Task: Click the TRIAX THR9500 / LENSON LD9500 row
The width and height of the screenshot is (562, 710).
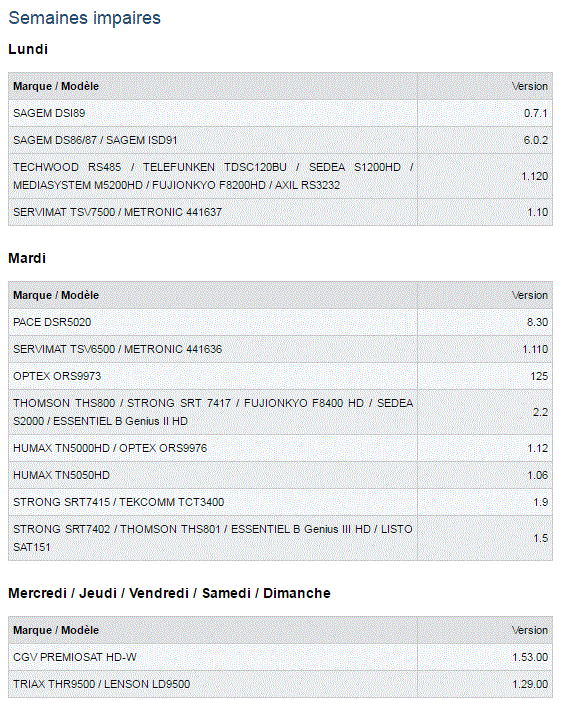Action: 280,684
